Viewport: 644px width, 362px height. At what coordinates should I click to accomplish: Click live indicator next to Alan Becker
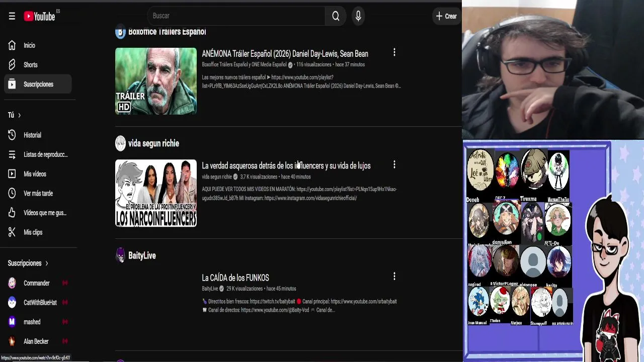point(65,341)
